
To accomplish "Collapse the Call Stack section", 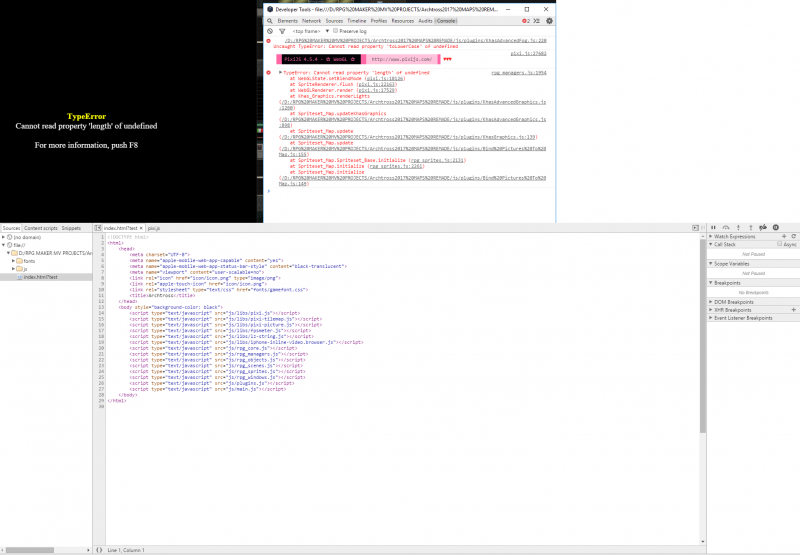I will tap(711, 244).
